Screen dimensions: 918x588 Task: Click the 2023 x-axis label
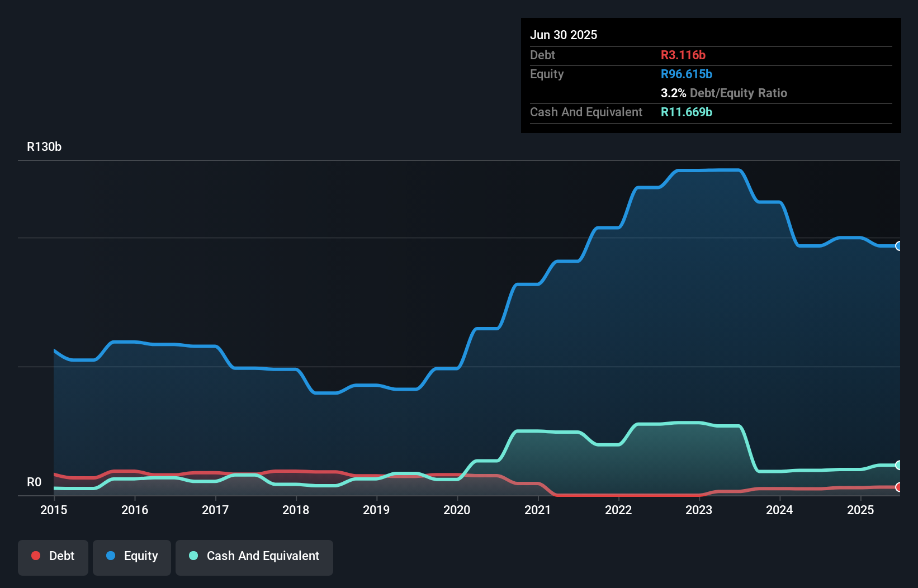[699, 510]
